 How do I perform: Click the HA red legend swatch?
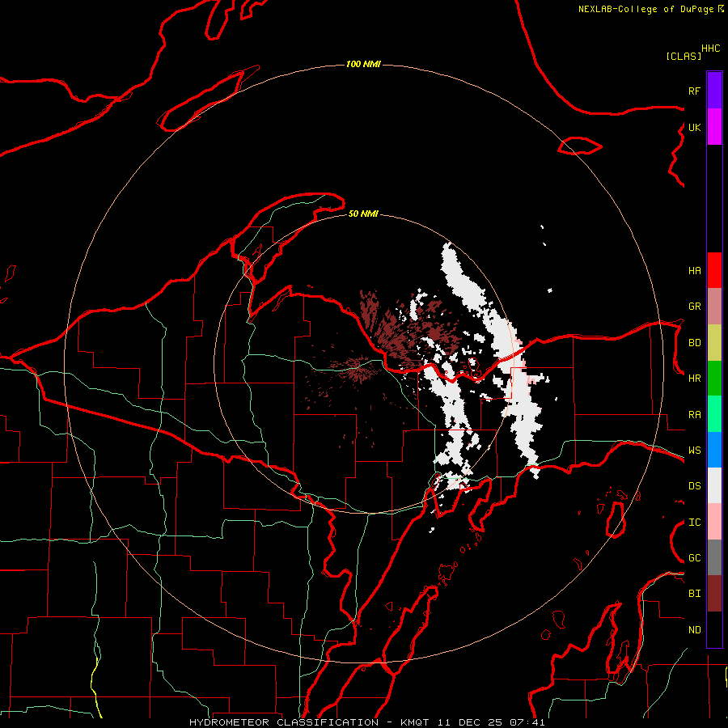[x=714, y=270]
